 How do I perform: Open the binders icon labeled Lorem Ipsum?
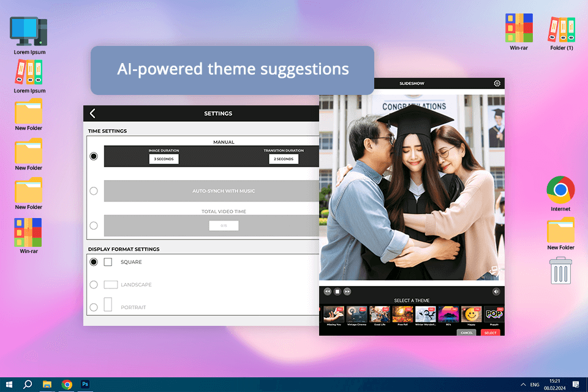click(x=29, y=72)
